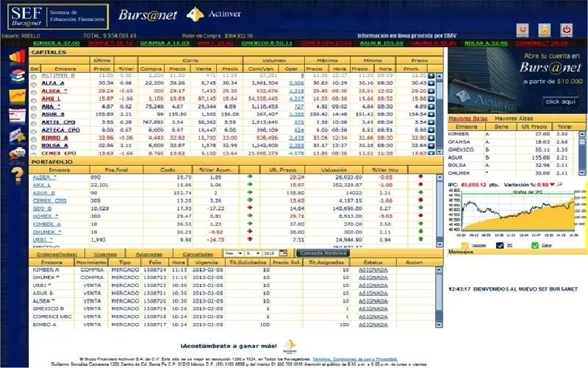Viewport: 588px width, 368px height.
Task: Click the green arrow in ALSEA portfolio row
Action: [250, 177]
